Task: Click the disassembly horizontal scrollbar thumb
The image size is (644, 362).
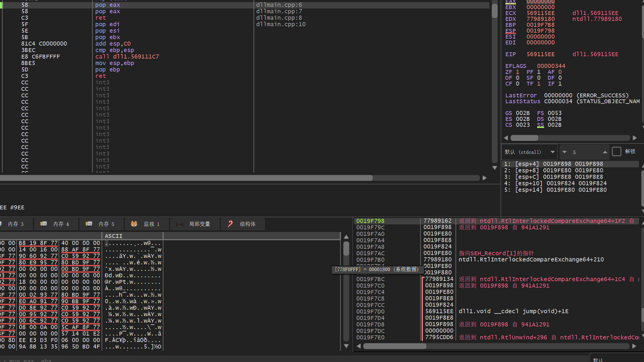Action: [186, 178]
